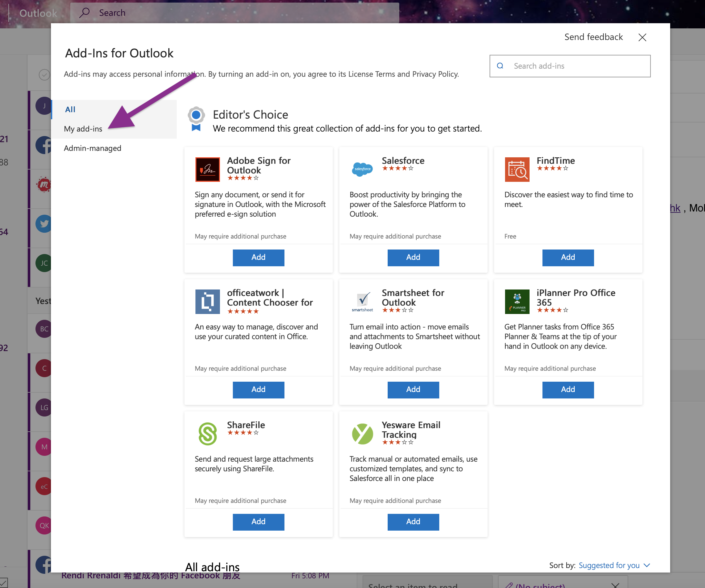Add the Salesforce add-in
Image resolution: width=705 pixels, height=588 pixels.
(413, 258)
